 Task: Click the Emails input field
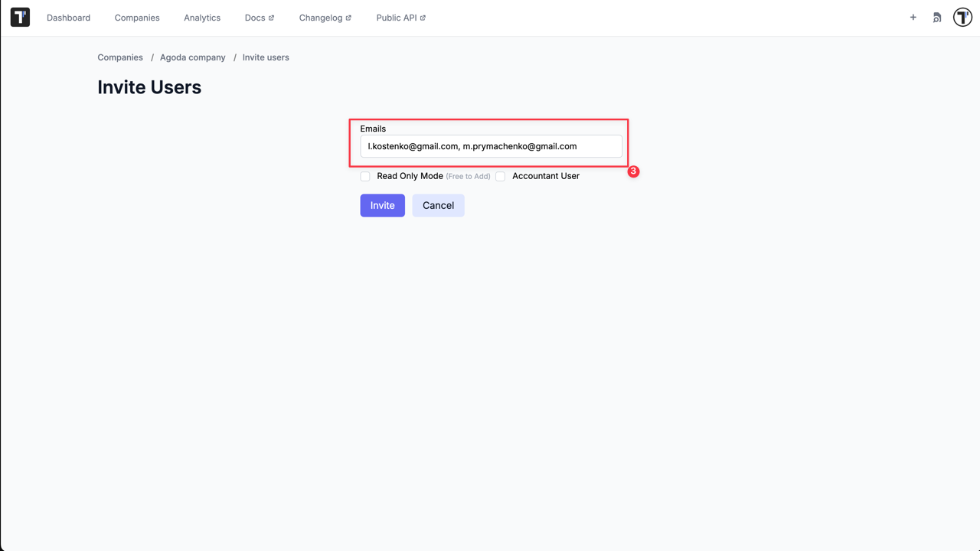click(491, 145)
